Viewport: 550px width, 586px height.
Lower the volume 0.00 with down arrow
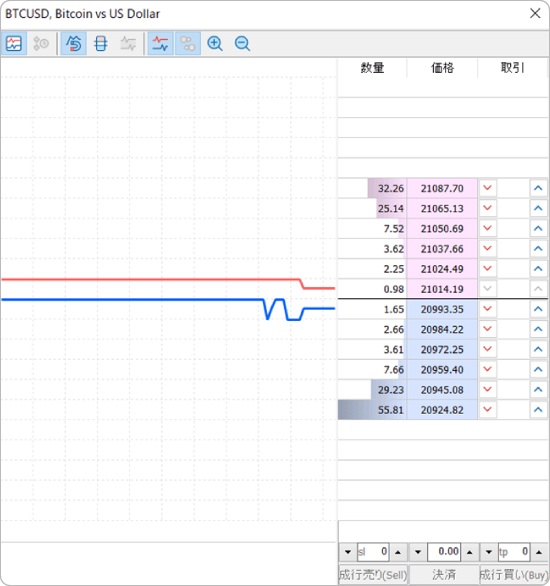point(418,552)
